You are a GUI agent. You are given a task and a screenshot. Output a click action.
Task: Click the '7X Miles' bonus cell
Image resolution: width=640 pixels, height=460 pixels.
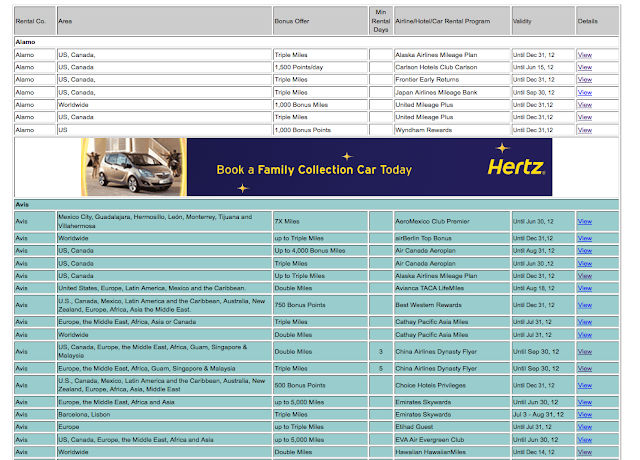coord(320,221)
